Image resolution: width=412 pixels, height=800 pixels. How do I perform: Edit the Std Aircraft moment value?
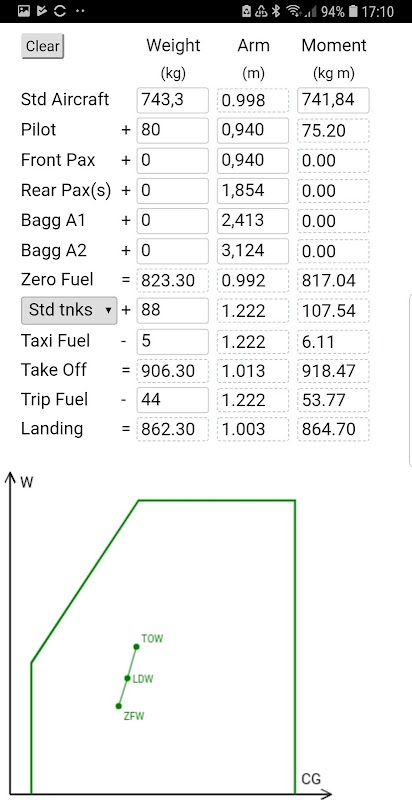[333, 100]
